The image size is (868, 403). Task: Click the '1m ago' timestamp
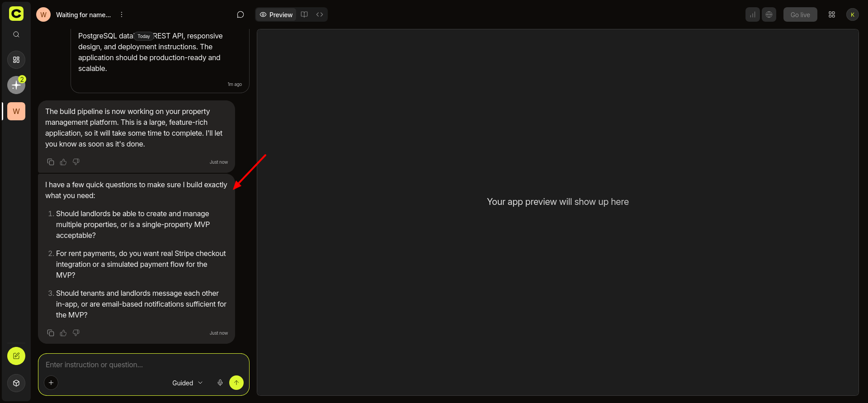pyautogui.click(x=235, y=84)
